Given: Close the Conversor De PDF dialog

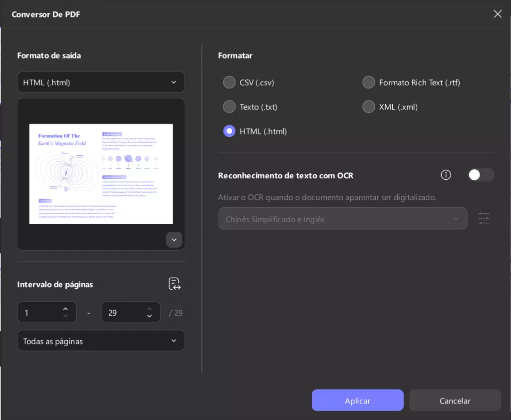Looking at the screenshot, I should (498, 14).
